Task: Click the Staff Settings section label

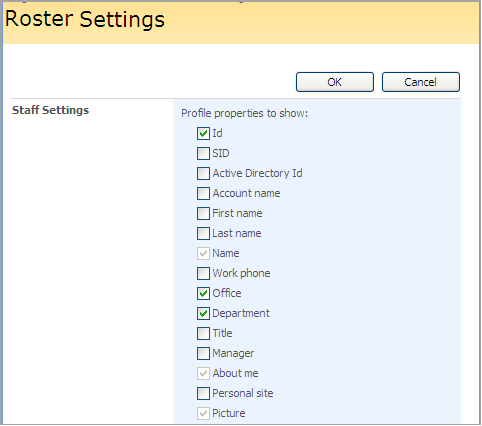Action: tap(50, 110)
